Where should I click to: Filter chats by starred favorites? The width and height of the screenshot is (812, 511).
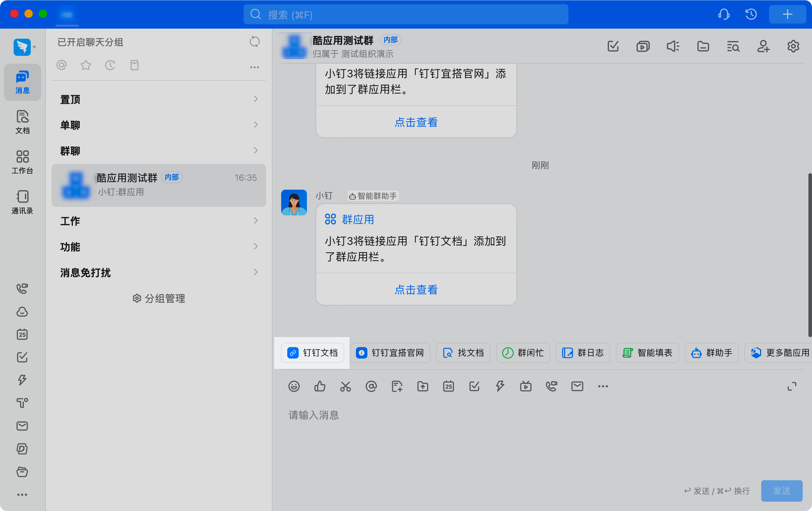(86, 65)
